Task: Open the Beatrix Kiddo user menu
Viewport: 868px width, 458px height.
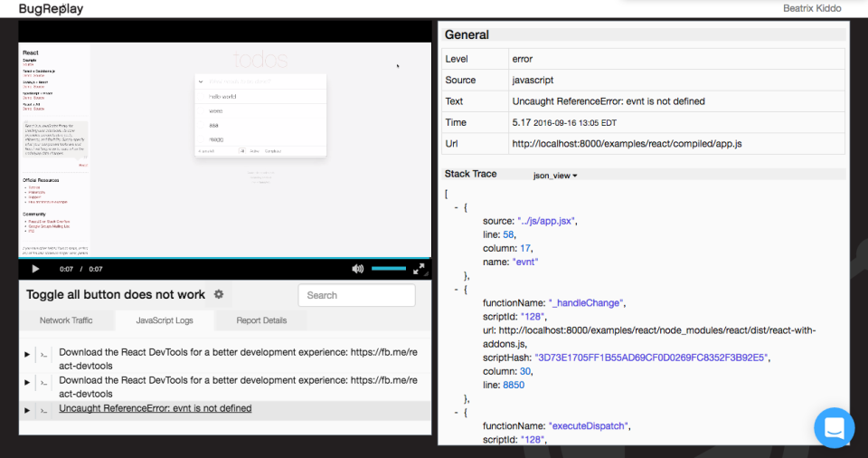Action: [x=812, y=8]
